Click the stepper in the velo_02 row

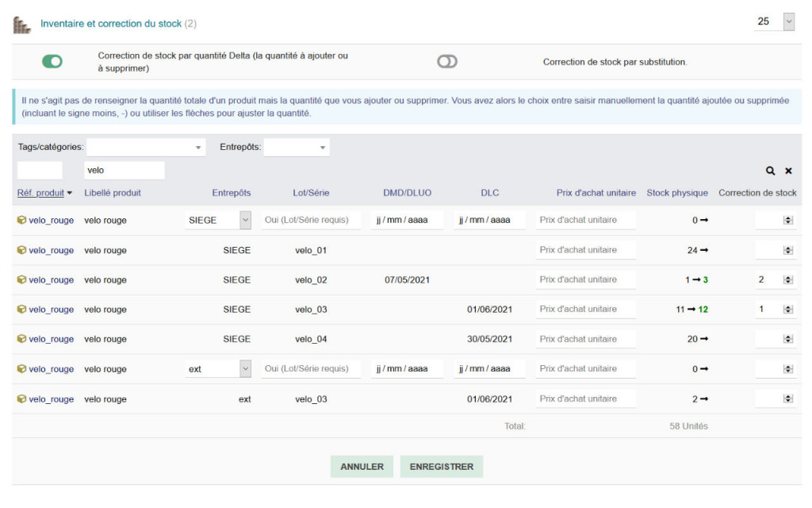787,279
